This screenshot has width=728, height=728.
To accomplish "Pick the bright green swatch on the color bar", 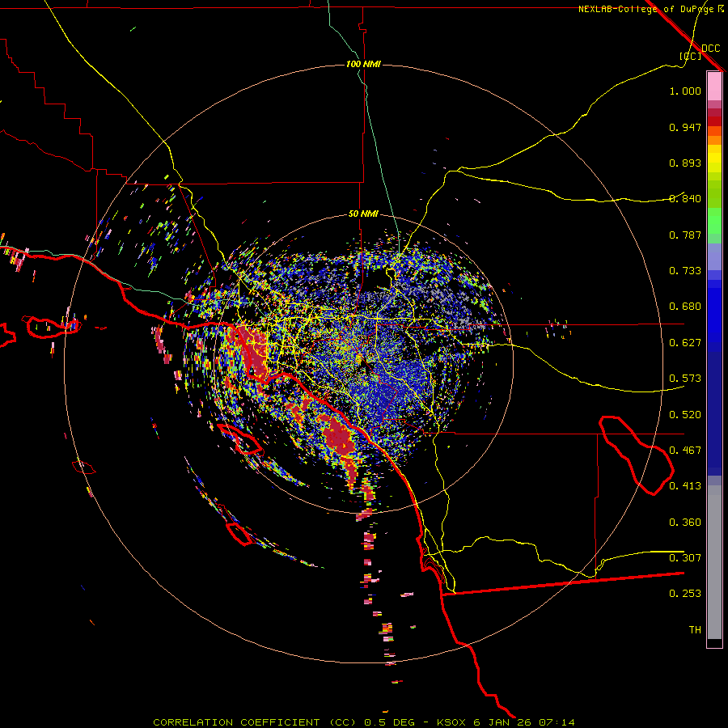I will pyautogui.click(x=714, y=221).
